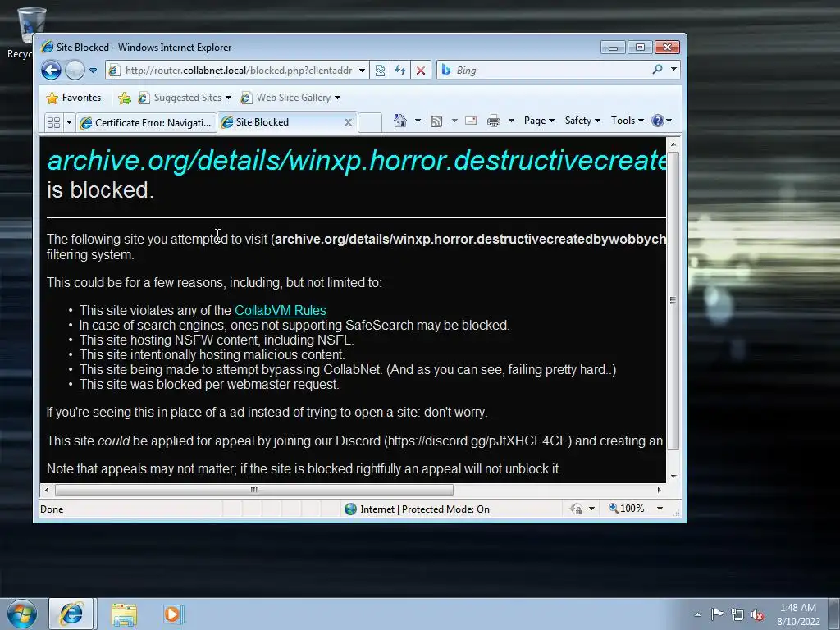Click the Read Mail icon
This screenshot has height=630, width=840.
tap(471, 121)
